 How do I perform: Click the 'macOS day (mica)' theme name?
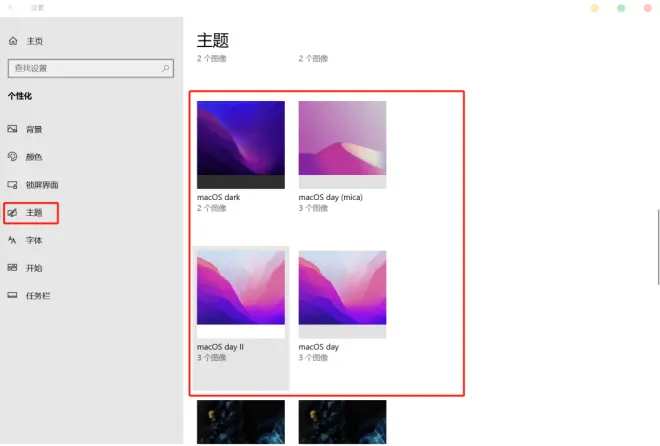click(x=330, y=197)
